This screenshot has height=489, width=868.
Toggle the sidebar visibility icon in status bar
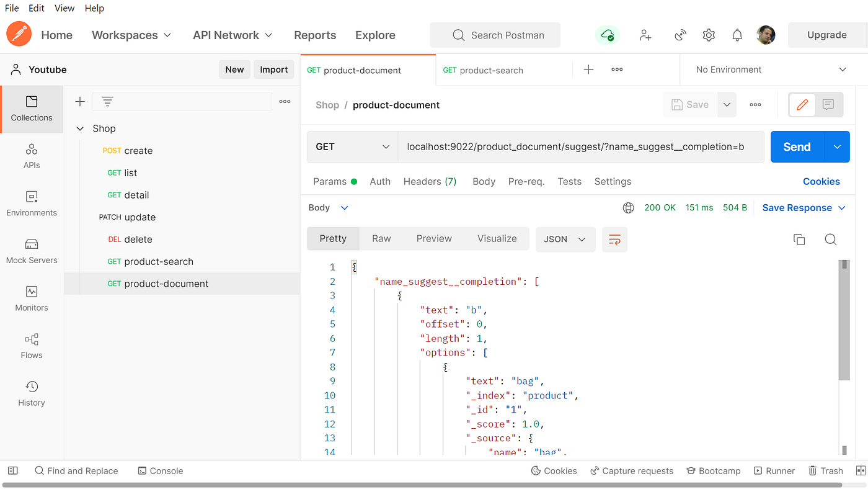click(13, 471)
